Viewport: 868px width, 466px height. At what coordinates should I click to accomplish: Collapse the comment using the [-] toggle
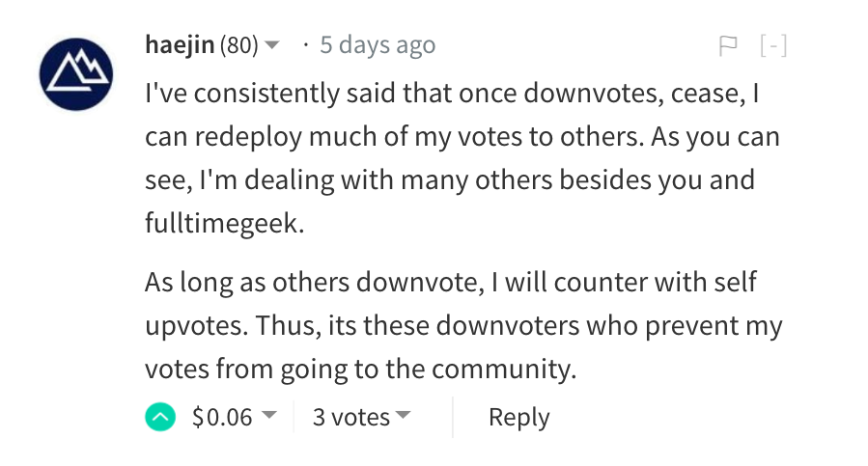pos(773,45)
